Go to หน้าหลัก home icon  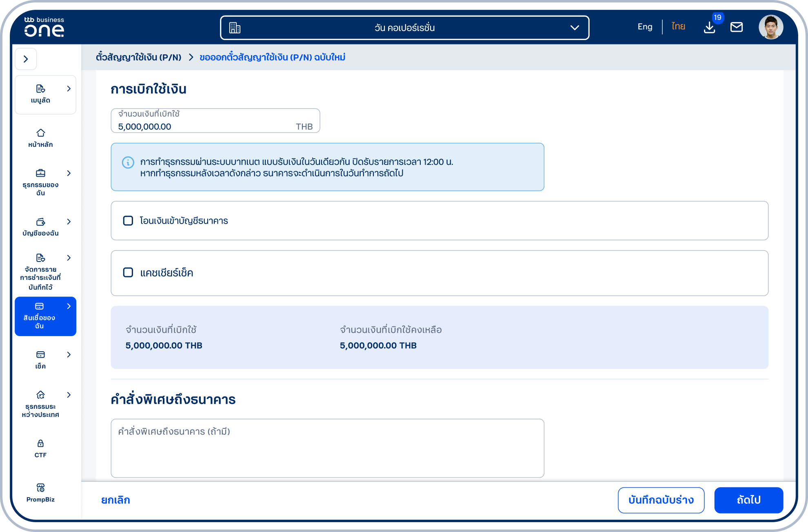point(40,133)
